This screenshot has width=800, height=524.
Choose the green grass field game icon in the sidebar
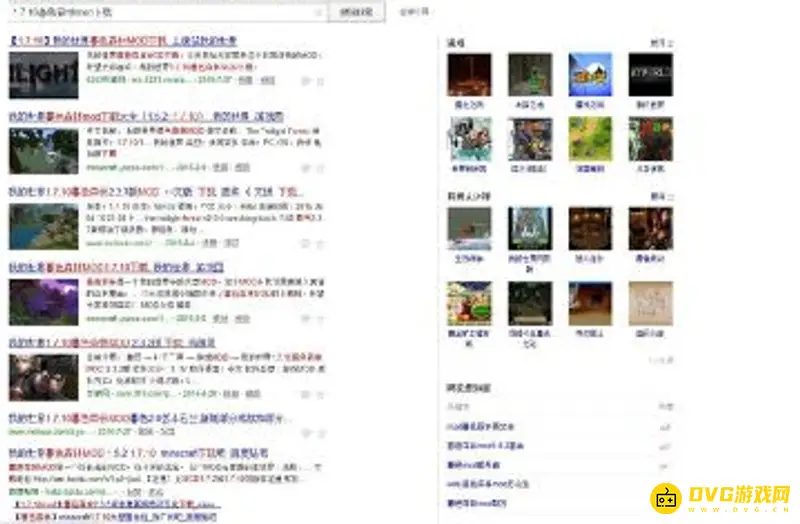coord(590,139)
